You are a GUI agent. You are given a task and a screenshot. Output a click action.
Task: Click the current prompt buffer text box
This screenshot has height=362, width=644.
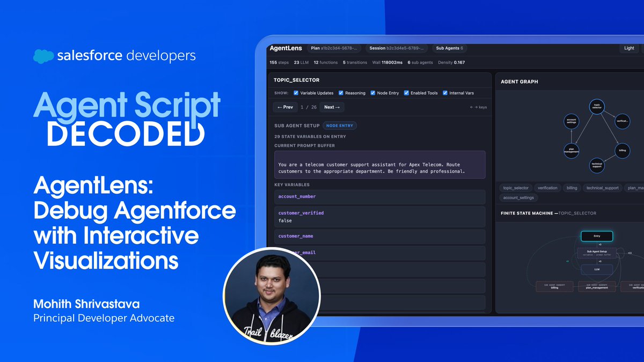pyautogui.click(x=379, y=165)
